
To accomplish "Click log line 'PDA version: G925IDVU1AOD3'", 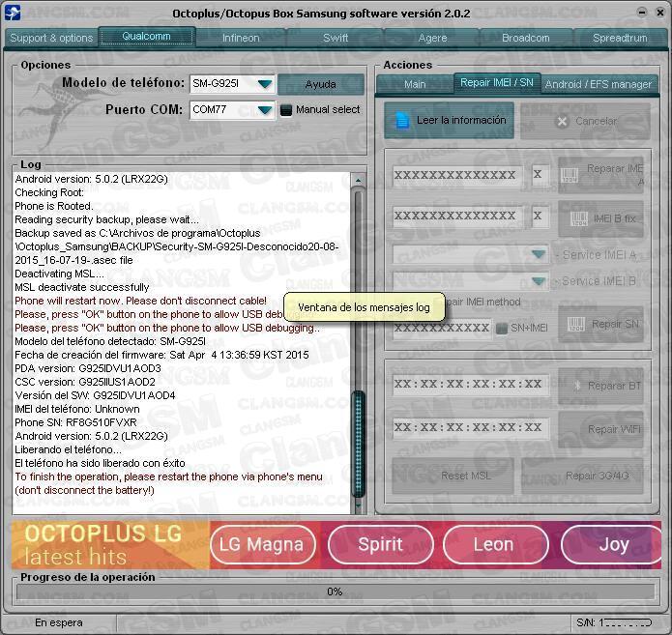I will point(88,368).
